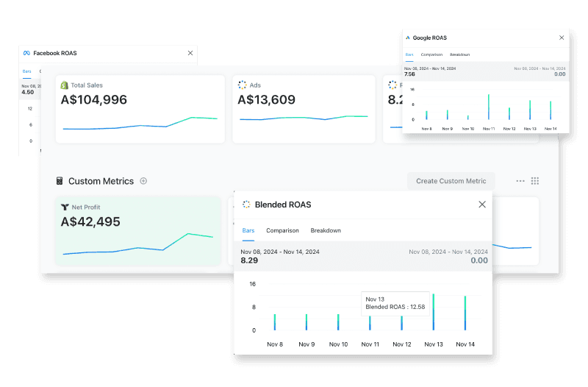Click the Meta logo in Facebook ROAS panel
Viewport: 588px width, 387px height.
tap(26, 53)
